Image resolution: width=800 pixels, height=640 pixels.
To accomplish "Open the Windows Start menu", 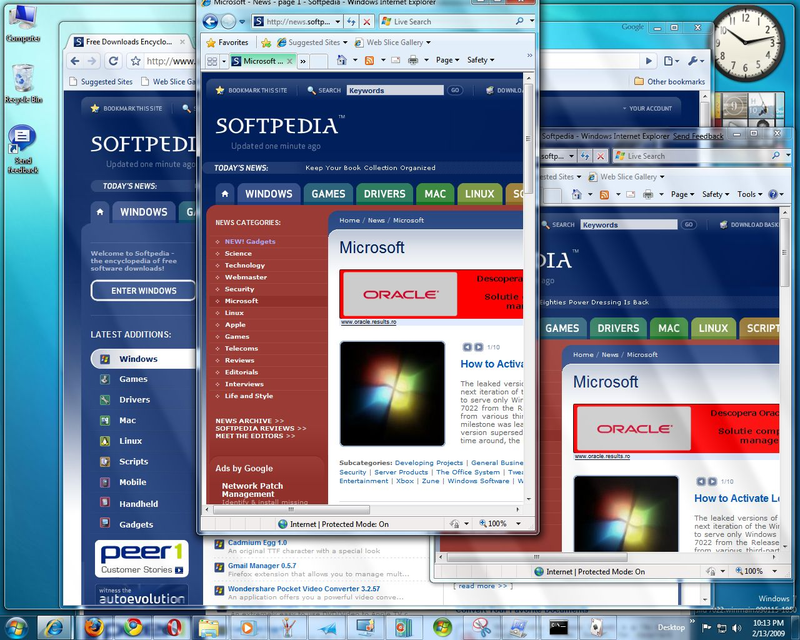I will 17,627.
